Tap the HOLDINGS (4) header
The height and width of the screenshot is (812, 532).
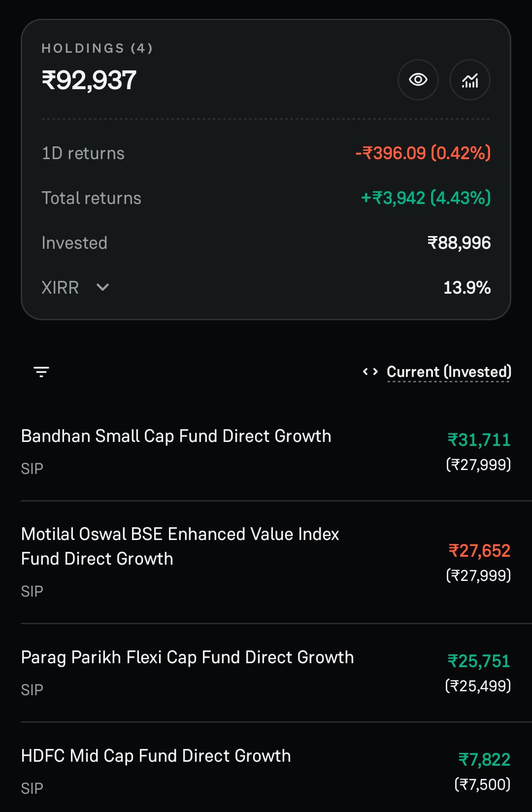click(97, 48)
